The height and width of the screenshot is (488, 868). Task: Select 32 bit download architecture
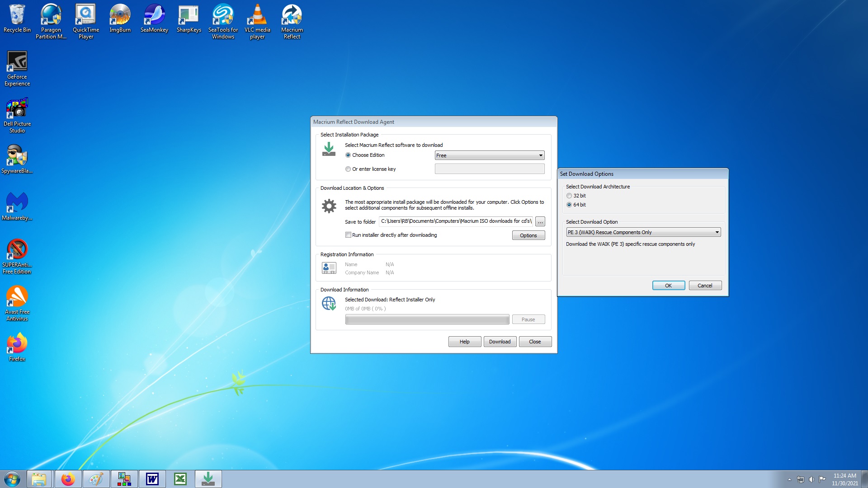coord(569,196)
